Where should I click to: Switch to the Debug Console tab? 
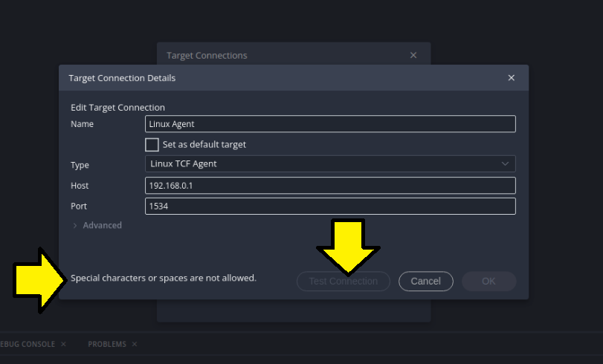tap(28, 345)
